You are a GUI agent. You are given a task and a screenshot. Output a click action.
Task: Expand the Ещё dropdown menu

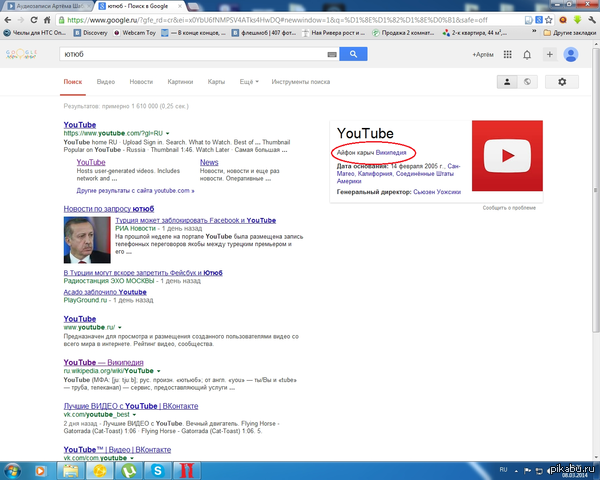click(249, 82)
